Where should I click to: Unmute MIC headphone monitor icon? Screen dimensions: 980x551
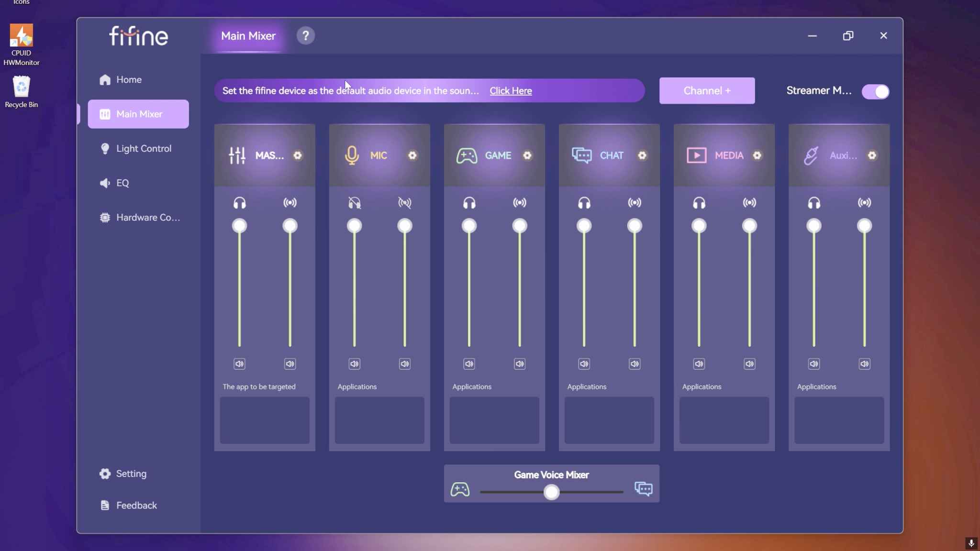click(354, 203)
